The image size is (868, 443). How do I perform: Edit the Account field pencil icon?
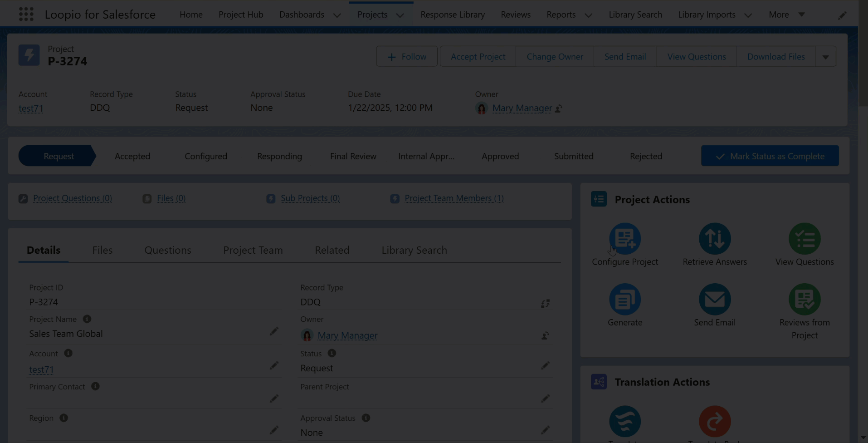tap(274, 365)
